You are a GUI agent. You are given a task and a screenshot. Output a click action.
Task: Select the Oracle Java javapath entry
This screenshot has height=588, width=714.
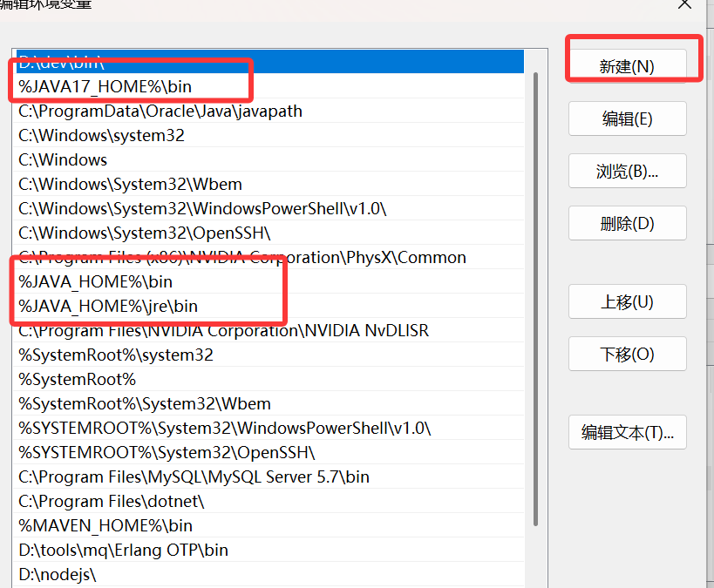(x=160, y=112)
